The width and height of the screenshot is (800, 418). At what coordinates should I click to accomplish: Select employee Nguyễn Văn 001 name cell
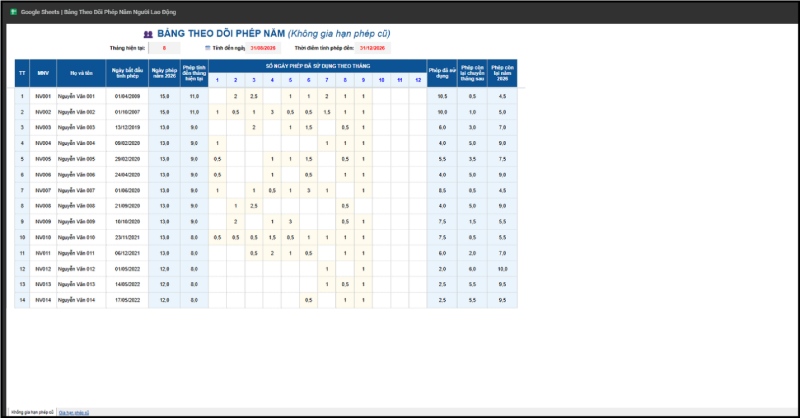point(81,96)
